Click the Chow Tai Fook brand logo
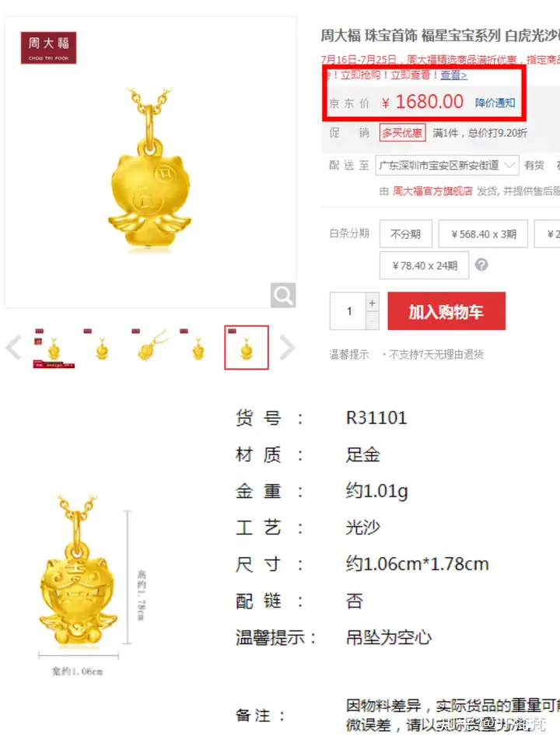The height and width of the screenshot is (747, 560). click(x=48, y=47)
